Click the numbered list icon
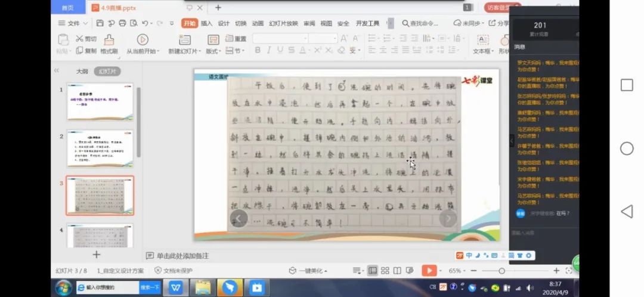 (x=388, y=38)
